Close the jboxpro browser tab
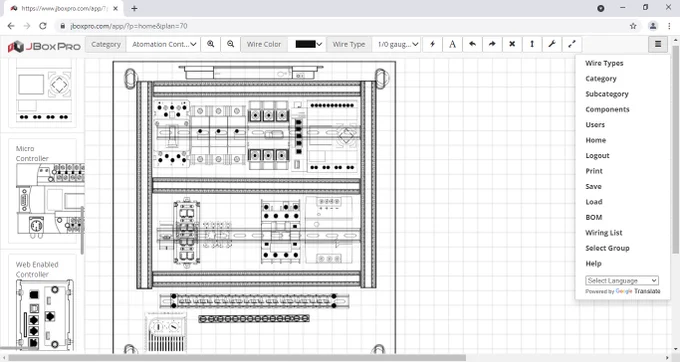 [116, 8]
